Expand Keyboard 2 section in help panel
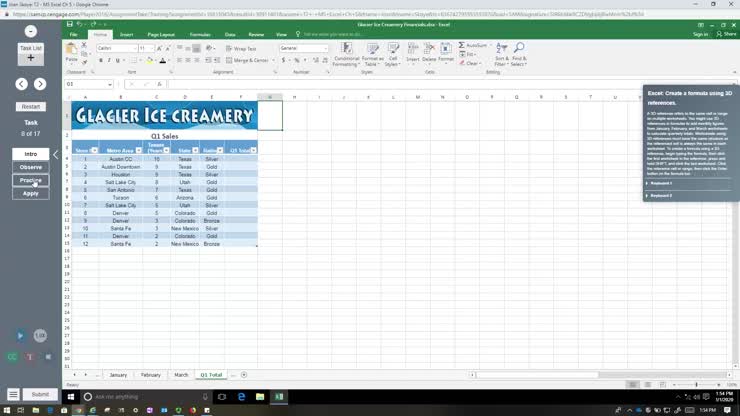The width and height of the screenshot is (740, 416). [x=659, y=195]
